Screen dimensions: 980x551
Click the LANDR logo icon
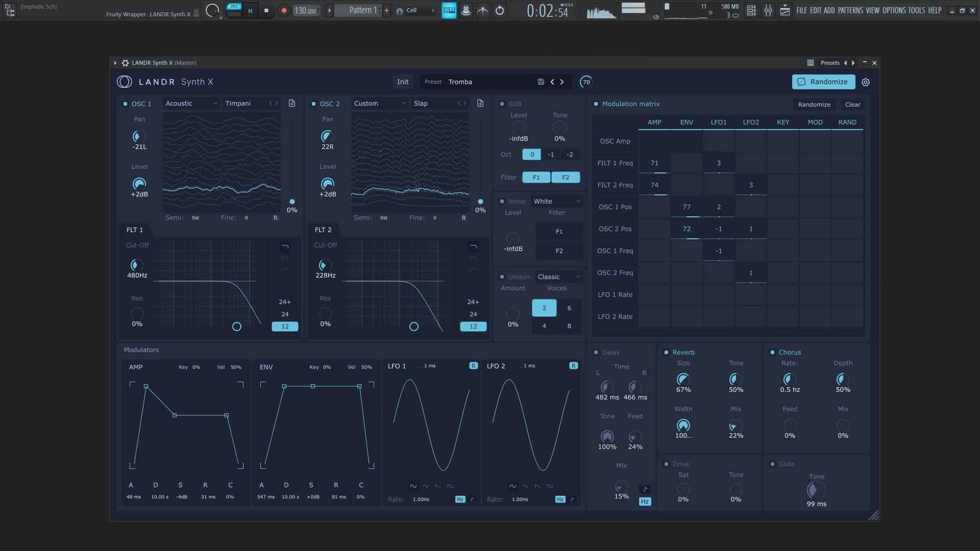124,82
